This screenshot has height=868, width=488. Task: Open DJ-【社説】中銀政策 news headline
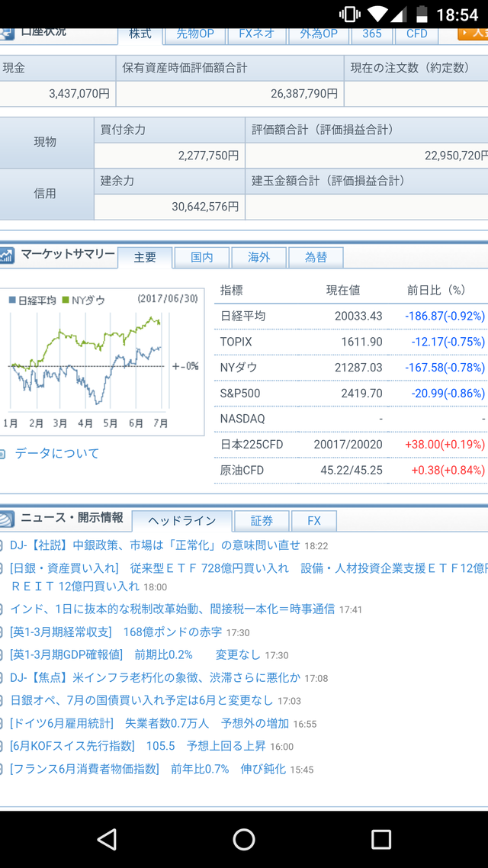[155, 545]
